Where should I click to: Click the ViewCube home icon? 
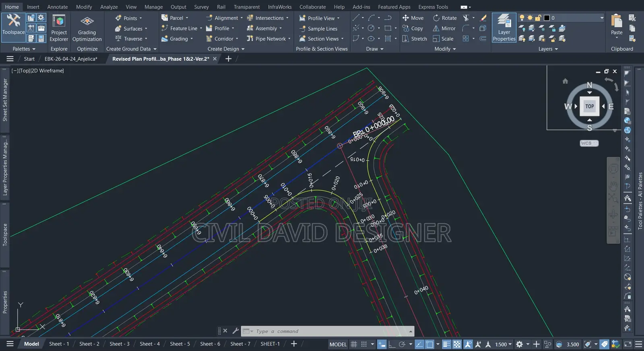[565, 81]
